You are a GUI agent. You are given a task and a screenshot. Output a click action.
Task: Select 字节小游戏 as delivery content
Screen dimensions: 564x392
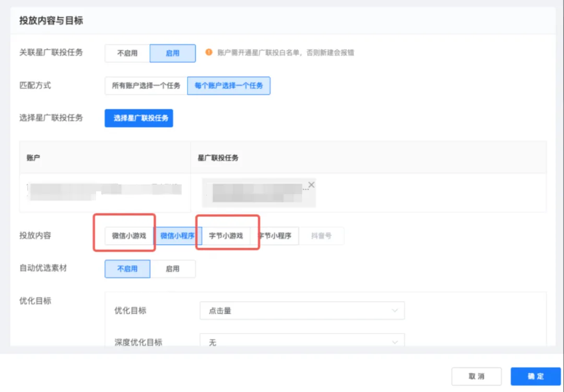pyautogui.click(x=226, y=236)
